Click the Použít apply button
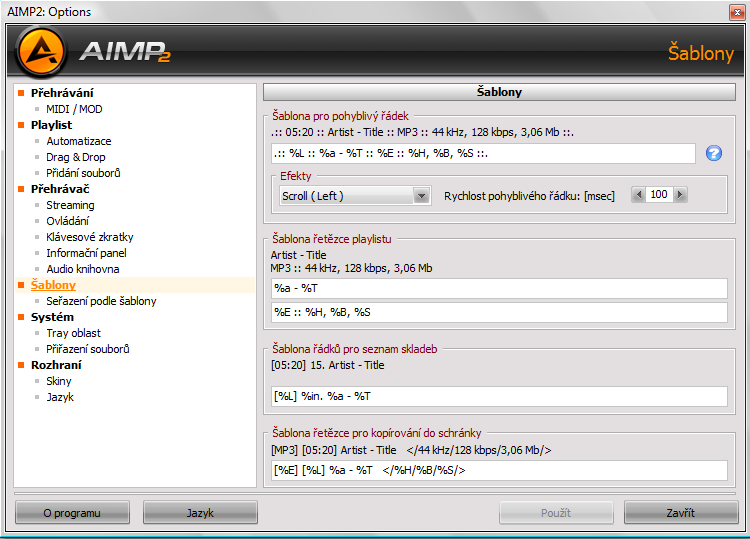This screenshot has height=539, width=750. (556, 513)
